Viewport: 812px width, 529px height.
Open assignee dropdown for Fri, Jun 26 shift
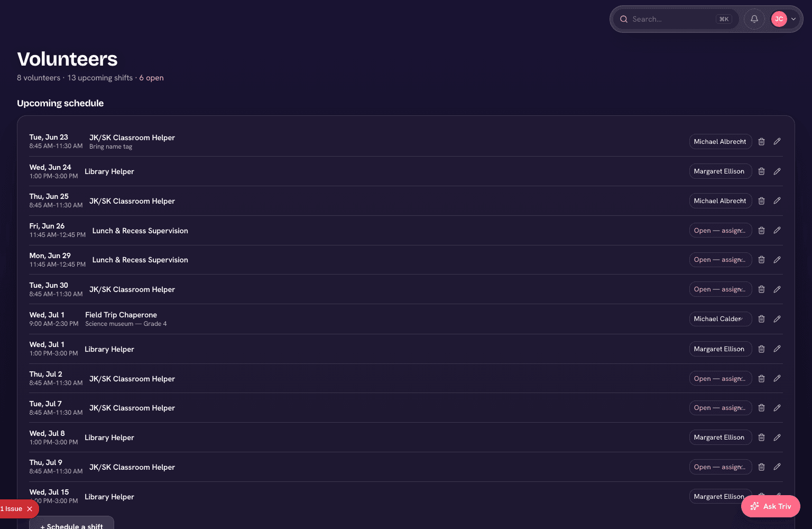[x=721, y=231]
